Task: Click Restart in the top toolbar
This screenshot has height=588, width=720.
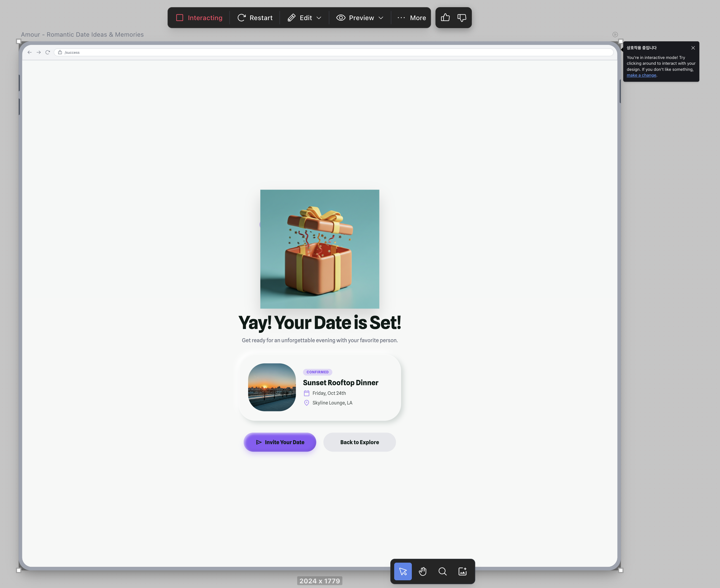Action: pyautogui.click(x=255, y=18)
